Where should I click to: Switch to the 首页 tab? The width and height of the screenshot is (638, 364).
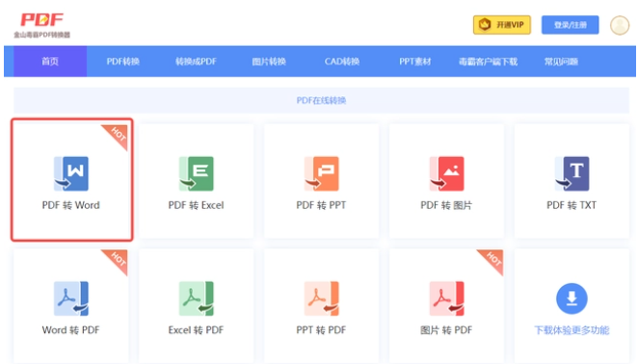(x=50, y=62)
